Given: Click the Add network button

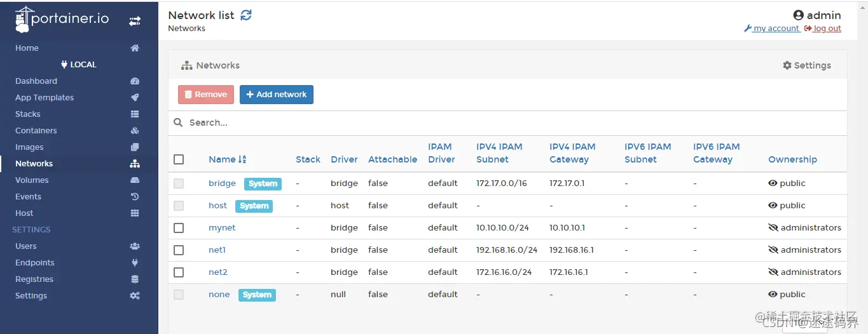Looking at the screenshot, I should point(277,95).
